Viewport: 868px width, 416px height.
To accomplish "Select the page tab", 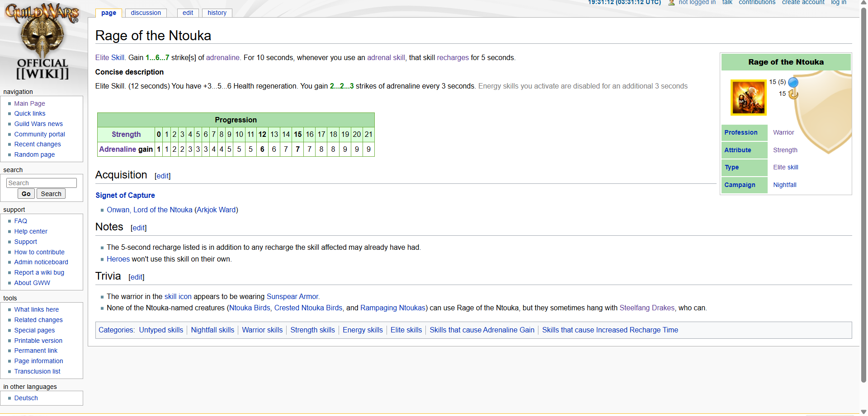I will 108,13.
